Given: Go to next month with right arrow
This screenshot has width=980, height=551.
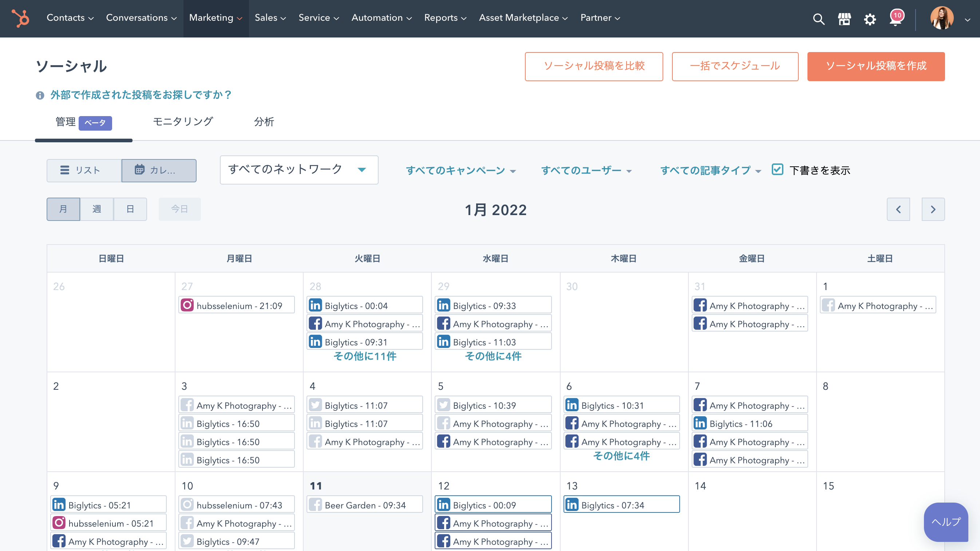Looking at the screenshot, I should [x=933, y=209].
